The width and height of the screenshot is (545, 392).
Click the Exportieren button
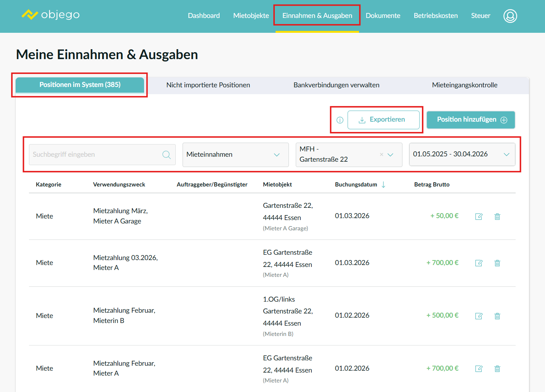tap(383, 120)
